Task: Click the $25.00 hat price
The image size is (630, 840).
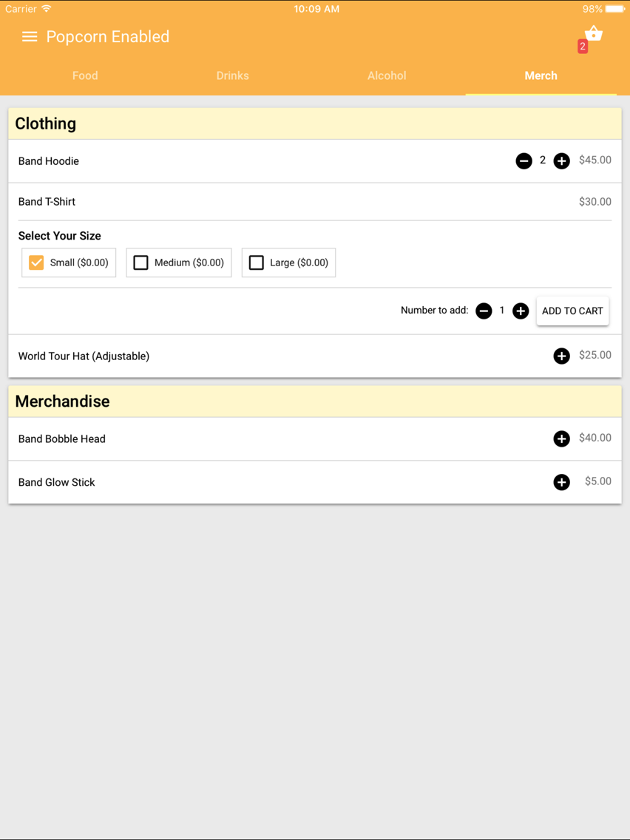Action: (x=595, y=355)
